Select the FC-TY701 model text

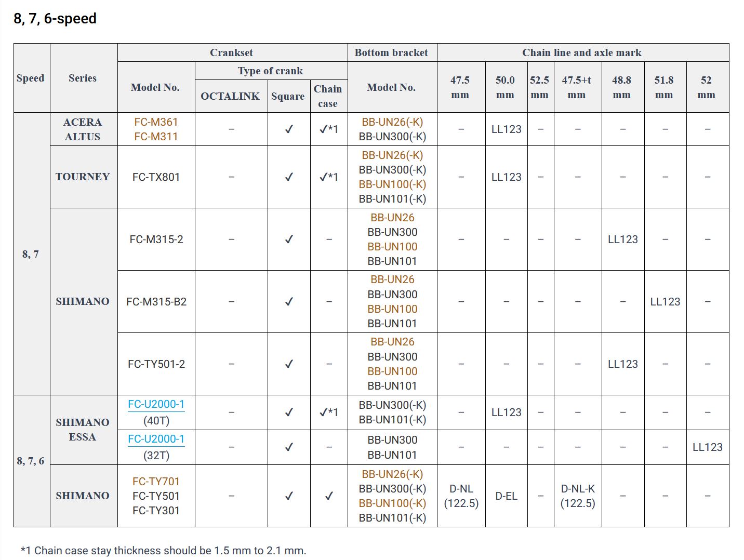(156, 482)
